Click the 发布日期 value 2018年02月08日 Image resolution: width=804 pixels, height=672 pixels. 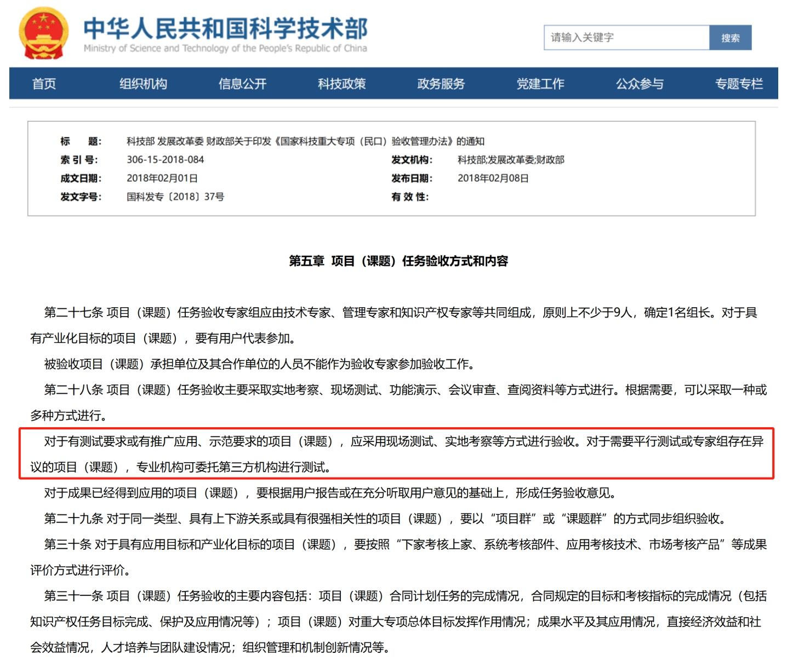pyautogui.click(x=493, y=179)
